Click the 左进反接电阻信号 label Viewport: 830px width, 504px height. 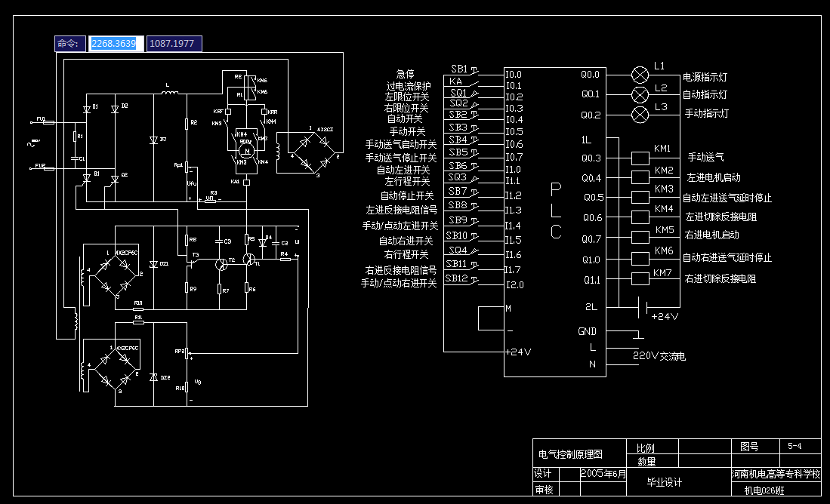(401, 210)
